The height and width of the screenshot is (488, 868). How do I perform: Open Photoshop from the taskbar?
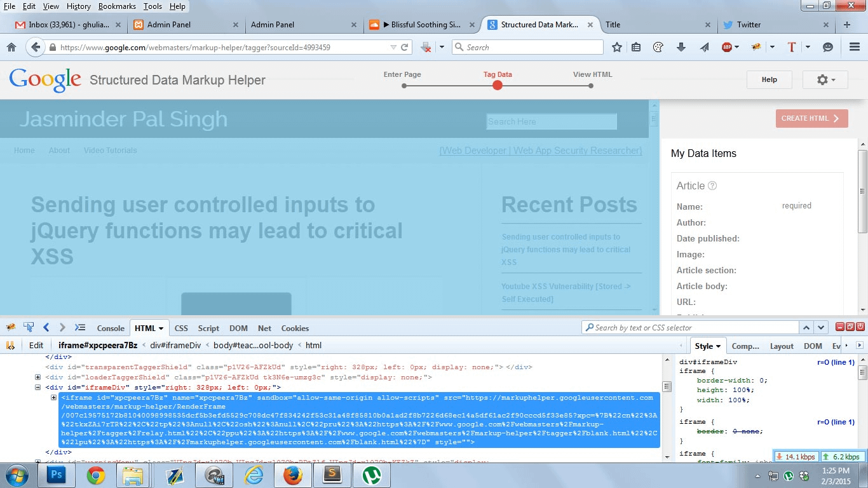(x=57, y=475)
